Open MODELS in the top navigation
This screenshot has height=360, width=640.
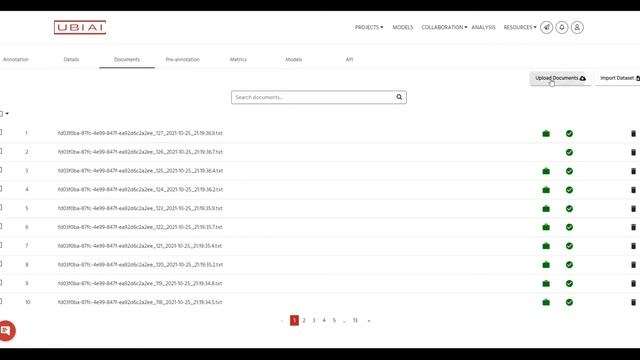pyautogui.click(x=402, y=27)
